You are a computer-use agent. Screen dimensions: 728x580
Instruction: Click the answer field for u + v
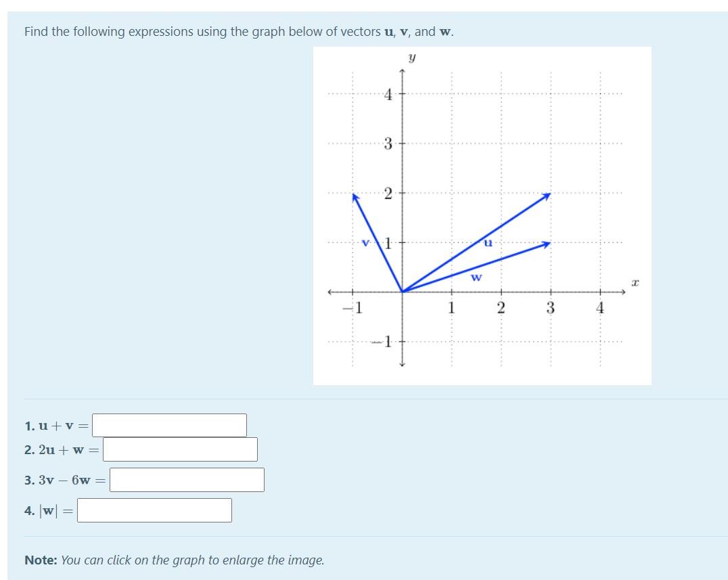coord(168,425)
